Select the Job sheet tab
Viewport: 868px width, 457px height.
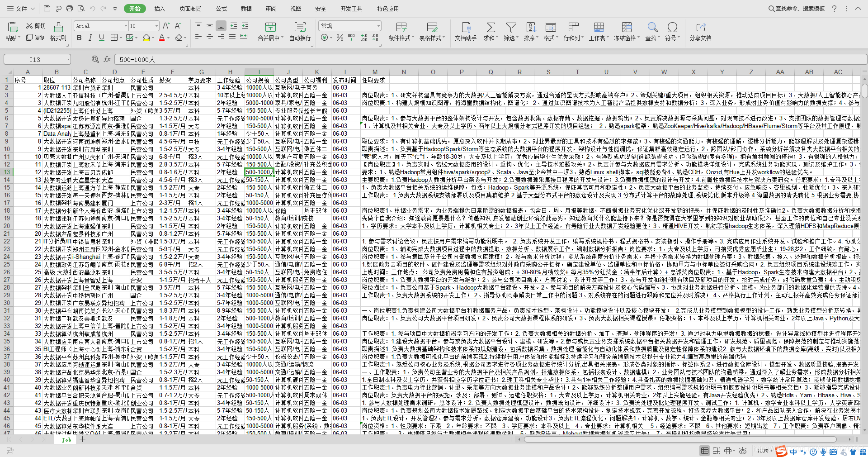coord(66,439)
